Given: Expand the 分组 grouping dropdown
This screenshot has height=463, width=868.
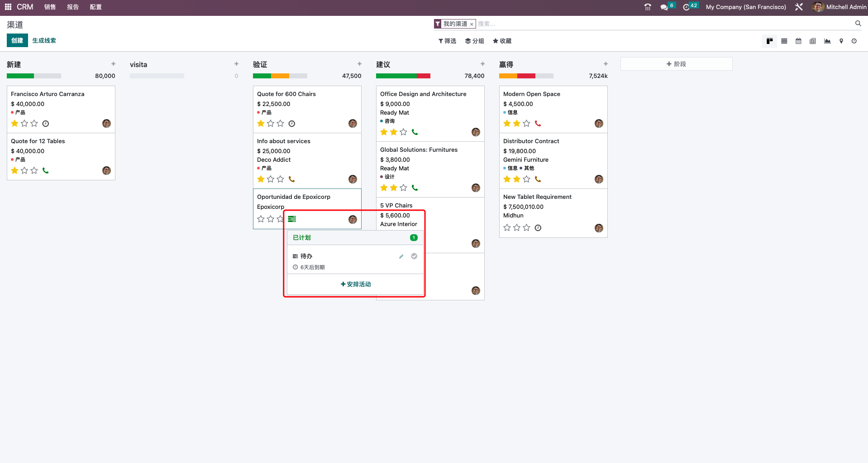Looking at the screenshot, I should [x=474, y=41].
